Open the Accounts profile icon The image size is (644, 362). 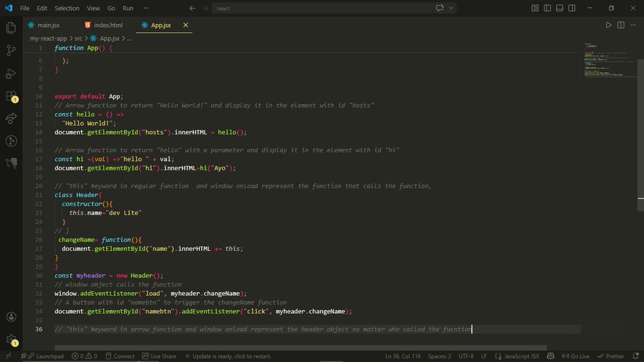pos(11,317)
